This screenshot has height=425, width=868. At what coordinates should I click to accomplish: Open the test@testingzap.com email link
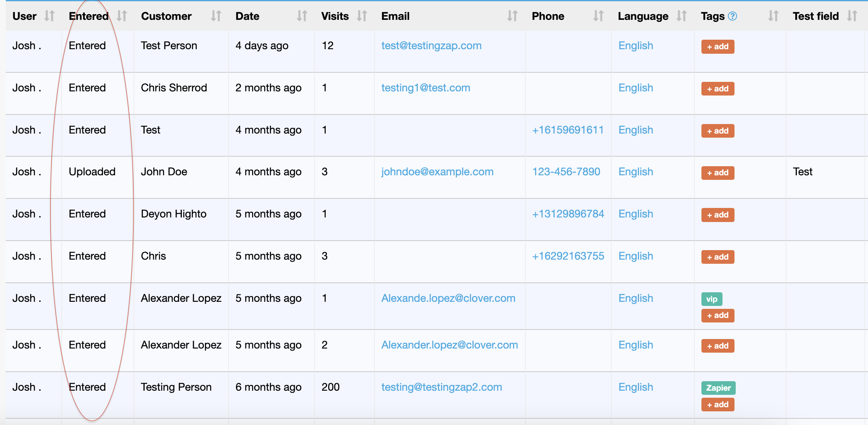[x=431, y=46]
